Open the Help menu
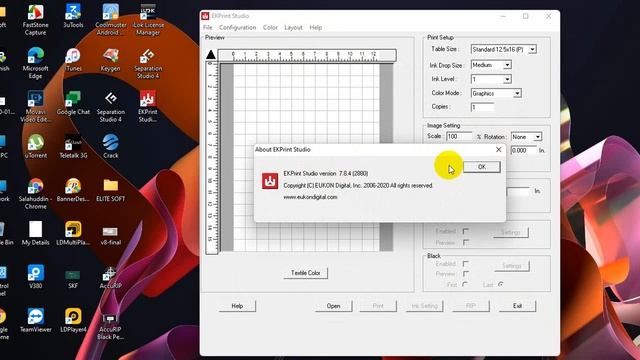The width and height of the screenshot is (640, 360). click(316, 27)
